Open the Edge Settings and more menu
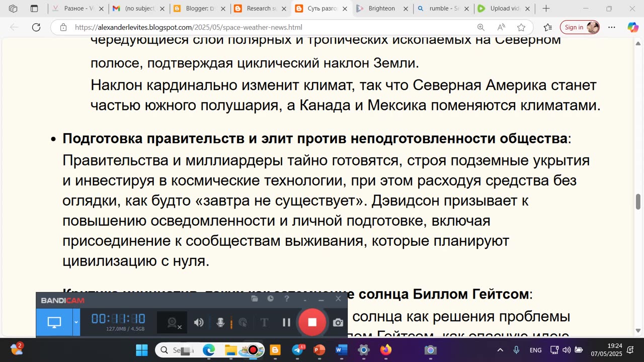Screen dimensions: 644x362 point(612,27)
